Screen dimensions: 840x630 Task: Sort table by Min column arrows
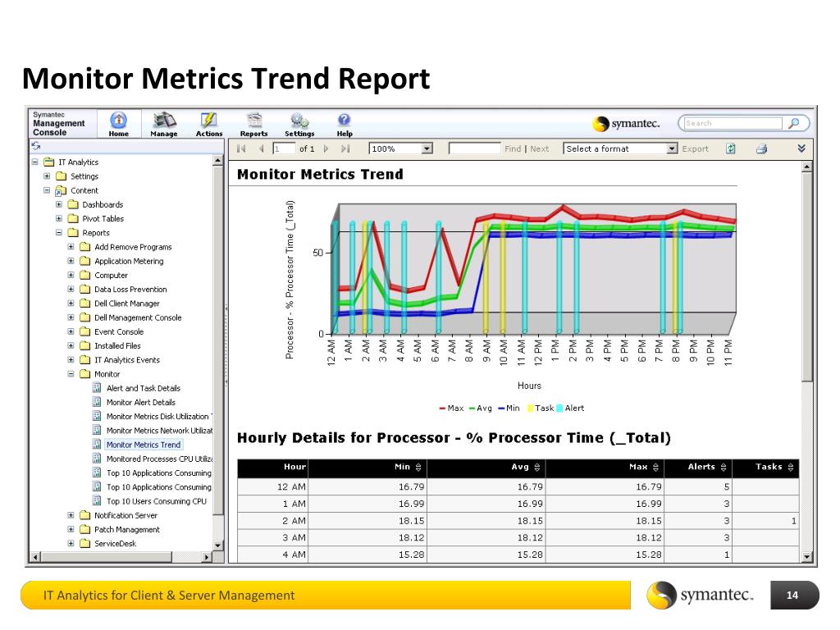point(418,468)
